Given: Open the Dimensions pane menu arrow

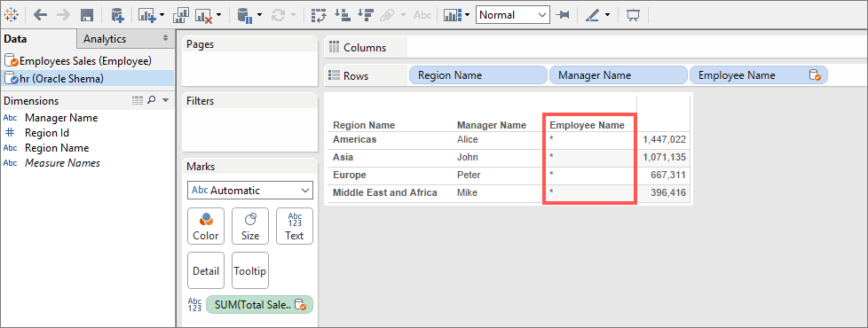Looking at the screenshot, I should point(165,101).
